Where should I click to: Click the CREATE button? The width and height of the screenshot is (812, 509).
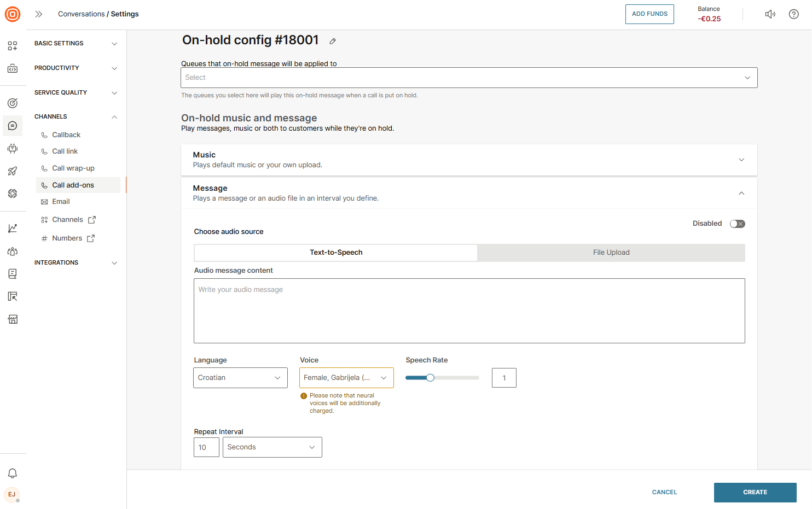[755, 492]
